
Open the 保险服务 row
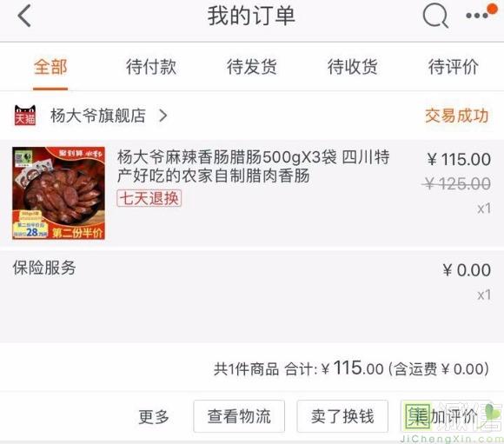[x=252, y=282]
